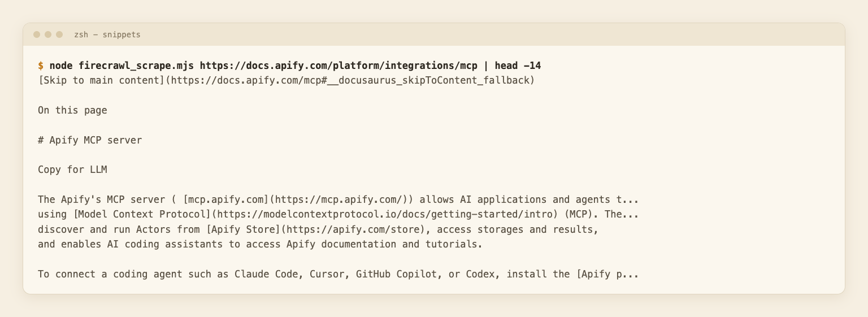Click the orange $ prompt symbol

click(41, 66)
